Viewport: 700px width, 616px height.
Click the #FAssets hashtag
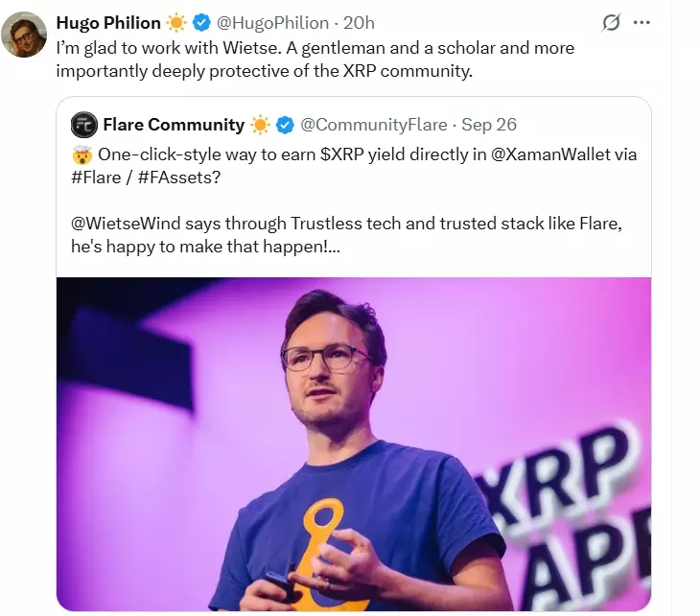click(x=179, y=178)
